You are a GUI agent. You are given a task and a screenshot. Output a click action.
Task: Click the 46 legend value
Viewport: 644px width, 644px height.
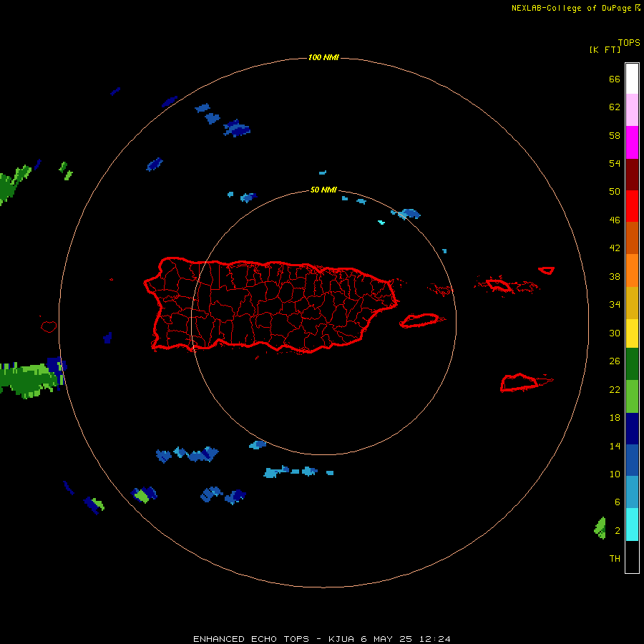(x=615, y=220)
